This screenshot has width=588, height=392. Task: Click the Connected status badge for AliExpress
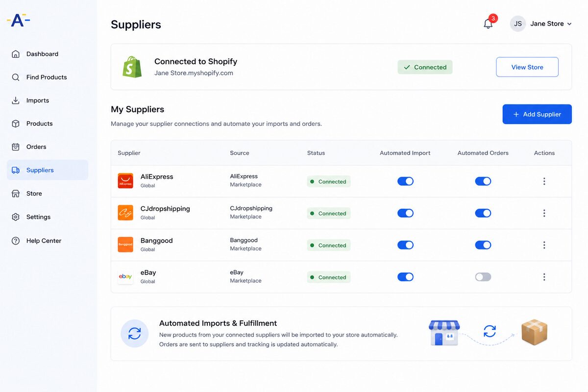pos(329,181)
